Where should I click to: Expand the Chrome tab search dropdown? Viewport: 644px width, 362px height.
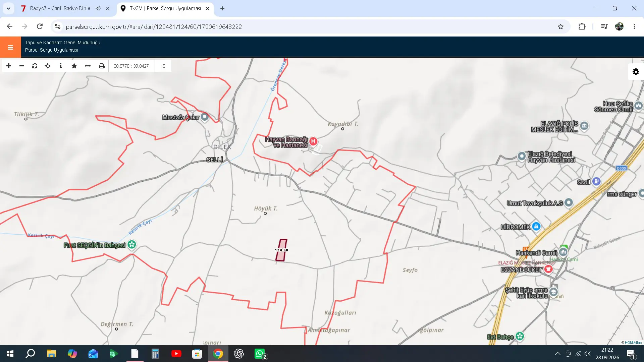(8, 8)
